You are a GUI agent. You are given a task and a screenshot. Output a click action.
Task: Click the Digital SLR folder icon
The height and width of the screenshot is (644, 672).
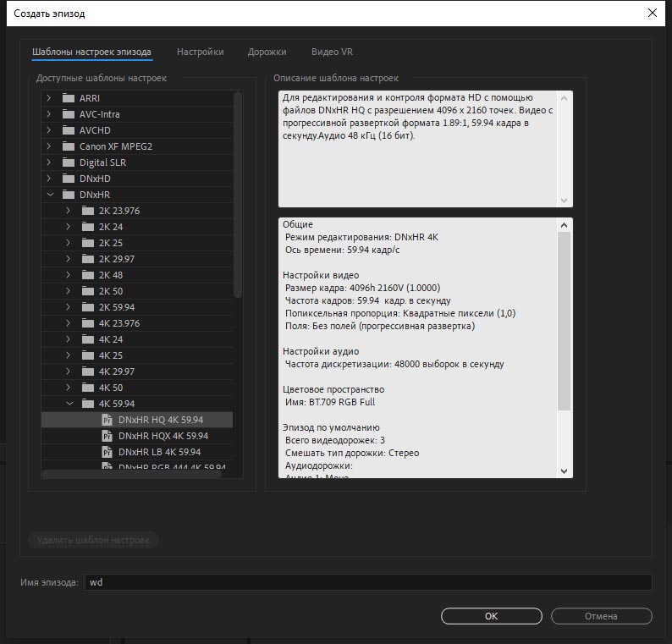[x=69, y=162]
